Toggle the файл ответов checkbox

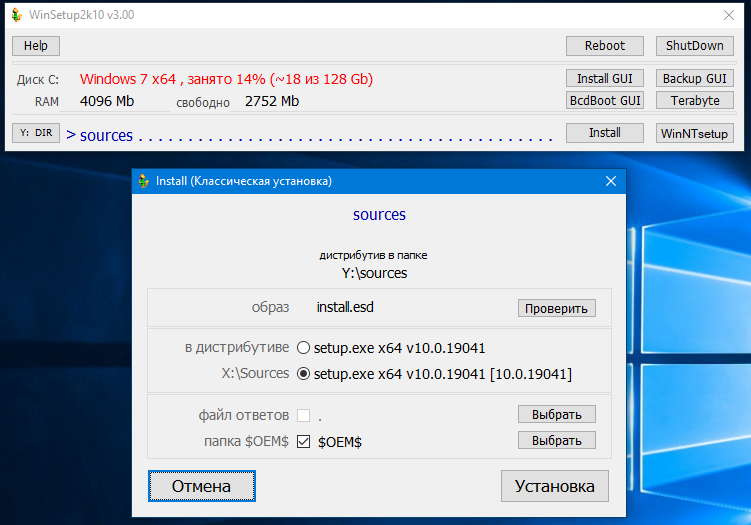(x=303, y=415)
